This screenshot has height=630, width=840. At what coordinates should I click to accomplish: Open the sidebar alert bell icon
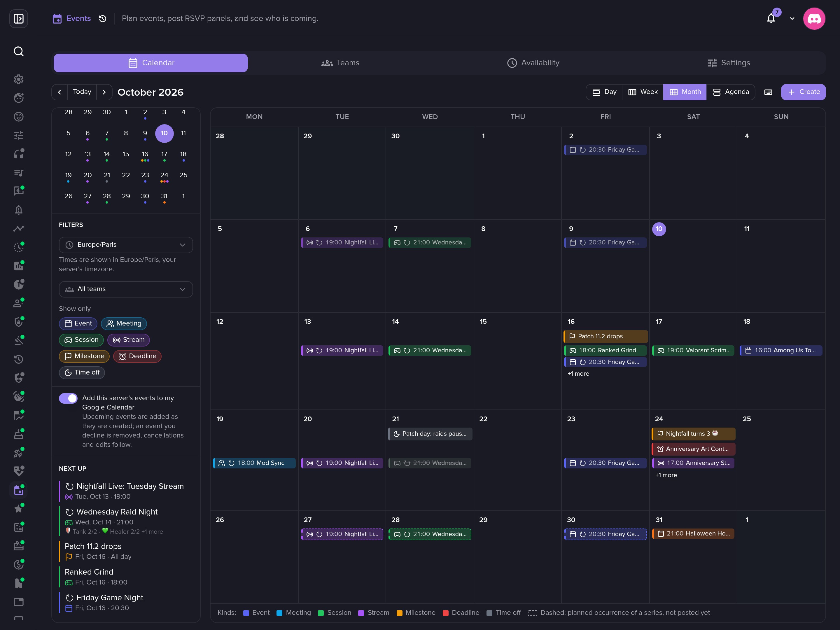coord(19,210)
